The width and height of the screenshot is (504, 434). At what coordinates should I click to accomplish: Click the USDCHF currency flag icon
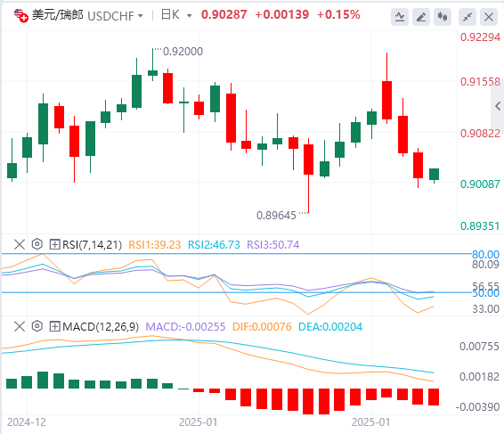(21, 15)
